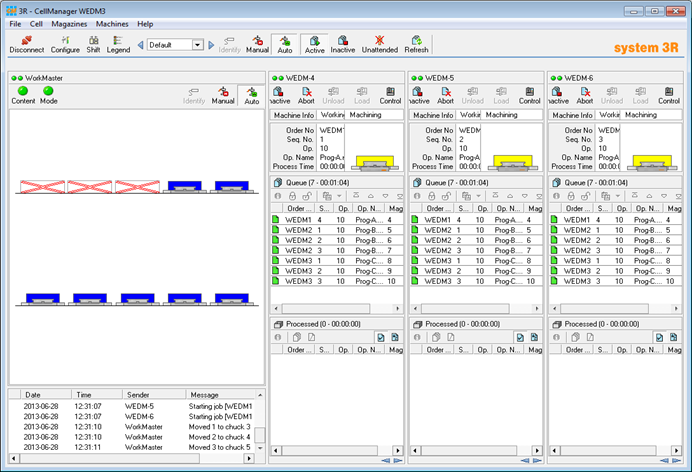Click the next layout arrow right of Default
The image size is (692, 472).
coord(211,45)
